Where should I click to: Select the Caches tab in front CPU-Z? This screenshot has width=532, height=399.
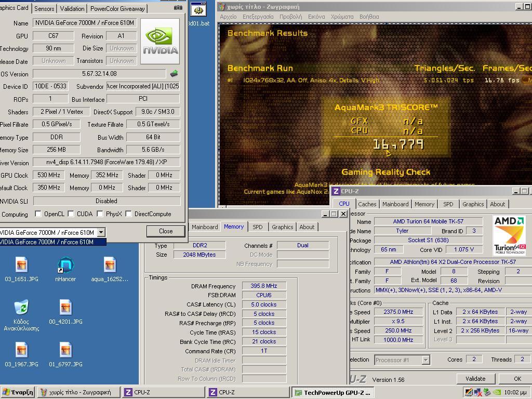click(367, 204)
